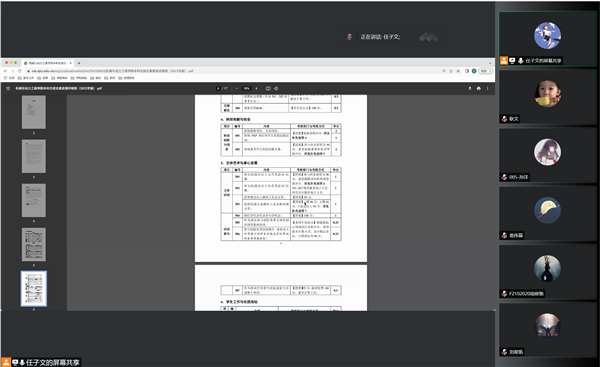Screen dimensions: 600x367
Task: Reload the page in the shared browser
Action: point(20,71)
